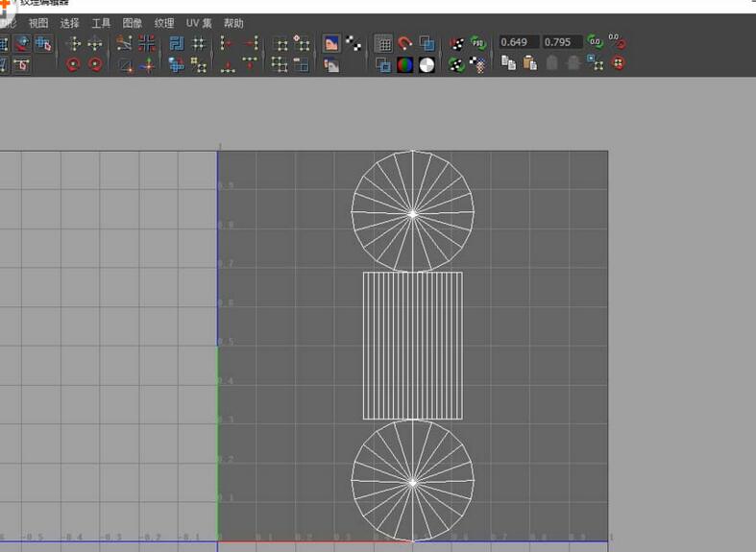756x552 pixels.
Task: Open the UV 集 menu
Action: point(199,23)
